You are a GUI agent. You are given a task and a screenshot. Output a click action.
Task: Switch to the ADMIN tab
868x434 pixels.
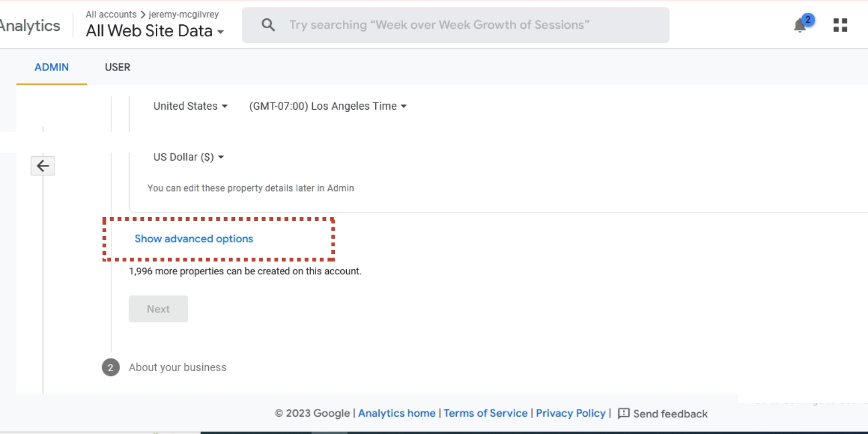[52, 67]
